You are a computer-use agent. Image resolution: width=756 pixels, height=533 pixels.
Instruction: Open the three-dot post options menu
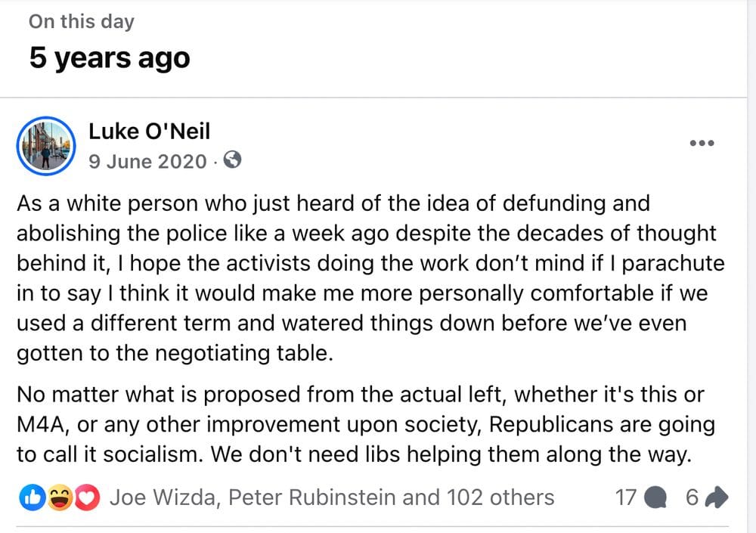click(702, 143)
